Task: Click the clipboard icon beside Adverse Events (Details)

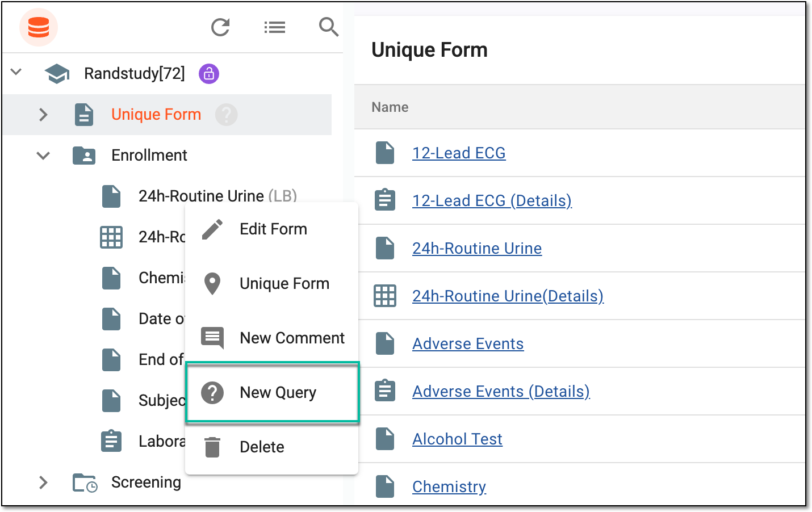Action: pyautogui.click(x=385, y=391)
